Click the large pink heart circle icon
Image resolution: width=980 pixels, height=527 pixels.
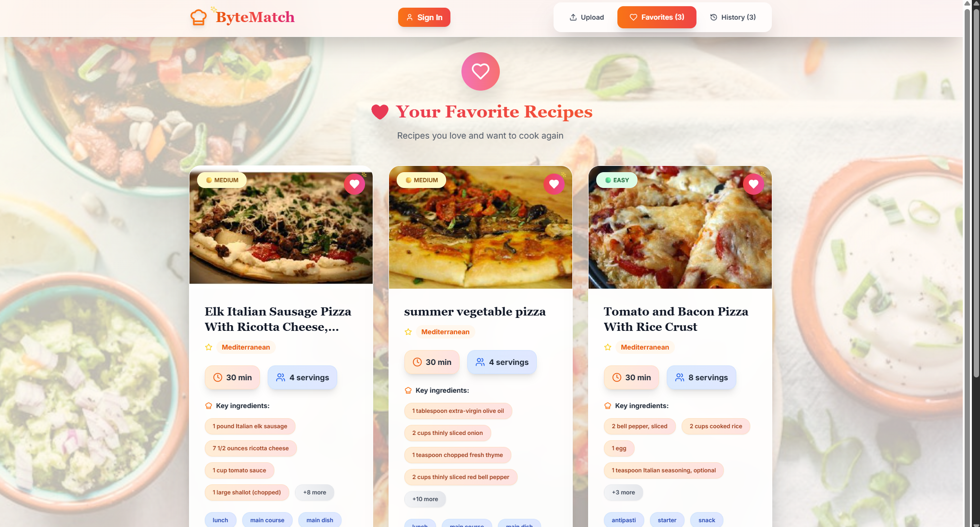click(481, 71)
